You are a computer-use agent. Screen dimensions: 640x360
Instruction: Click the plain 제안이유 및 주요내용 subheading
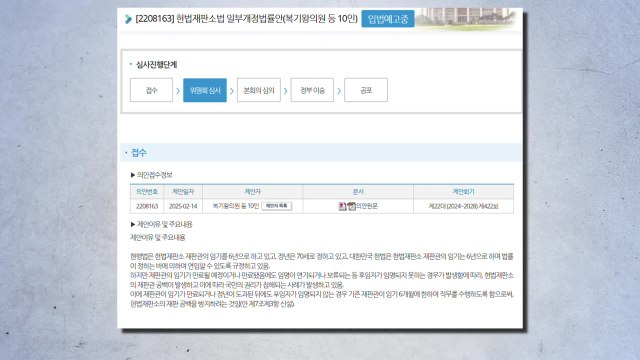(x=158, y=238)
